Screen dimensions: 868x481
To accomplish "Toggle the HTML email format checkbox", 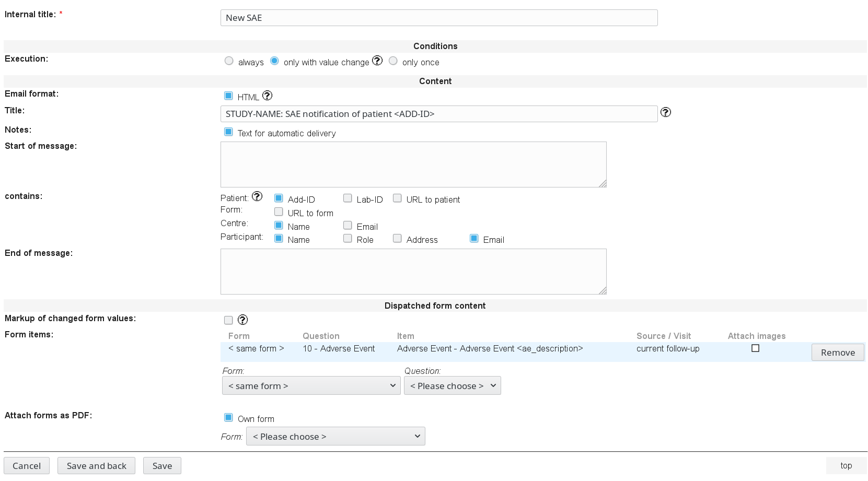I will 228,96.
